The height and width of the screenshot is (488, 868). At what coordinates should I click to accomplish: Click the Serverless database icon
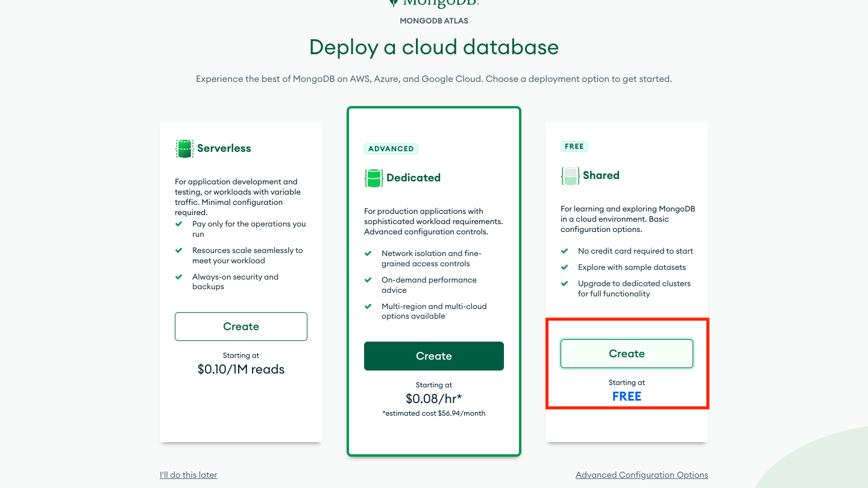pyautogui.click(x=184, y=149)
